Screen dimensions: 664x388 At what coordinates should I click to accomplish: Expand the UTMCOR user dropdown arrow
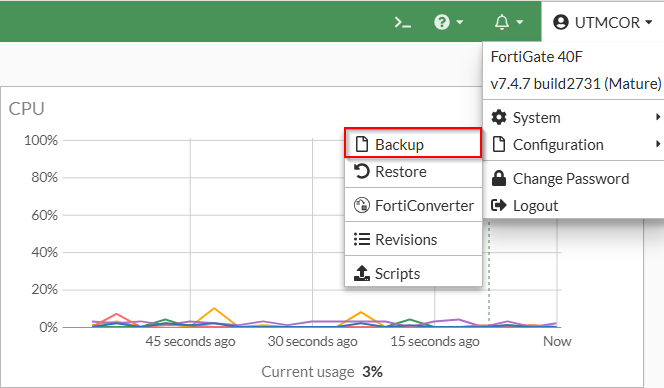pos(649,22)
